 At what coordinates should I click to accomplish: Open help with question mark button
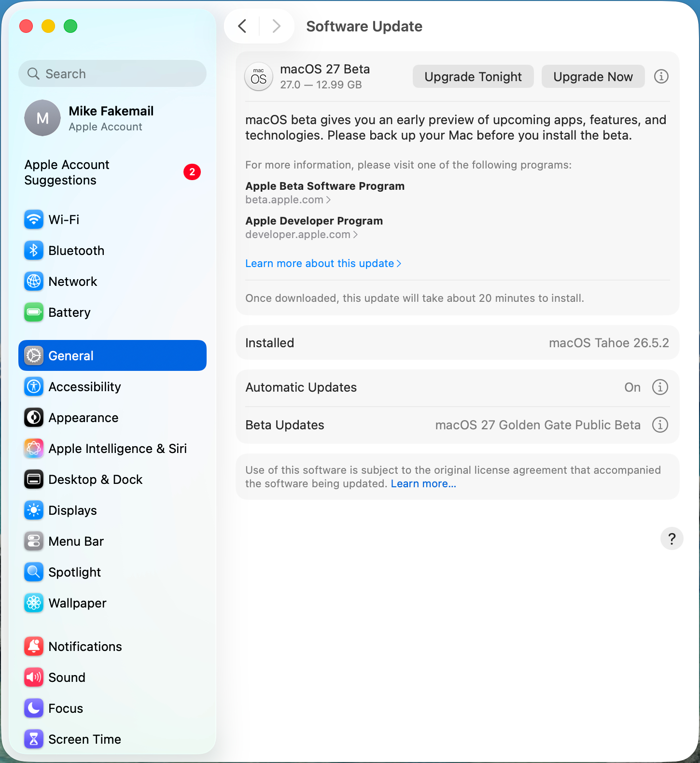(x=672, y=538)
